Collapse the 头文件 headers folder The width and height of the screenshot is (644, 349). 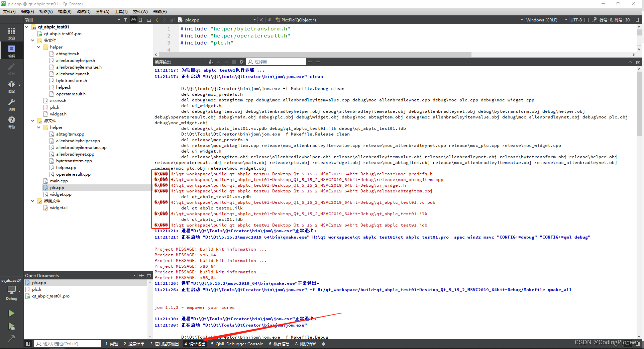[33, 40]
